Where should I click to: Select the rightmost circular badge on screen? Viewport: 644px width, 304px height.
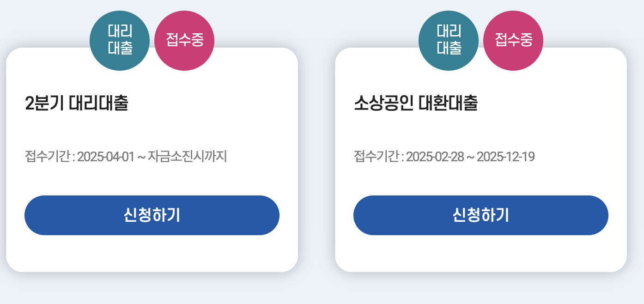point(513,40)
